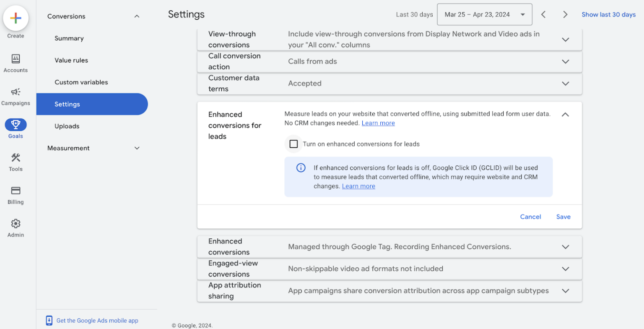
Task: Expand the Engaged-view conversions section
Action: [566, 269]
